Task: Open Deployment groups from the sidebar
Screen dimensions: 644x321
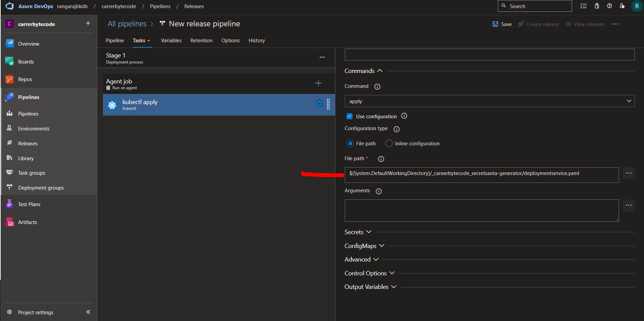Action: [41, 188]
